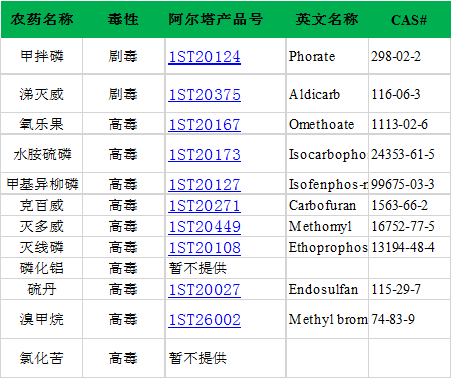Select the Phorate English name cell
Image resolution: width=452 pixels, height=379 pixels.
tap(327, 56)
